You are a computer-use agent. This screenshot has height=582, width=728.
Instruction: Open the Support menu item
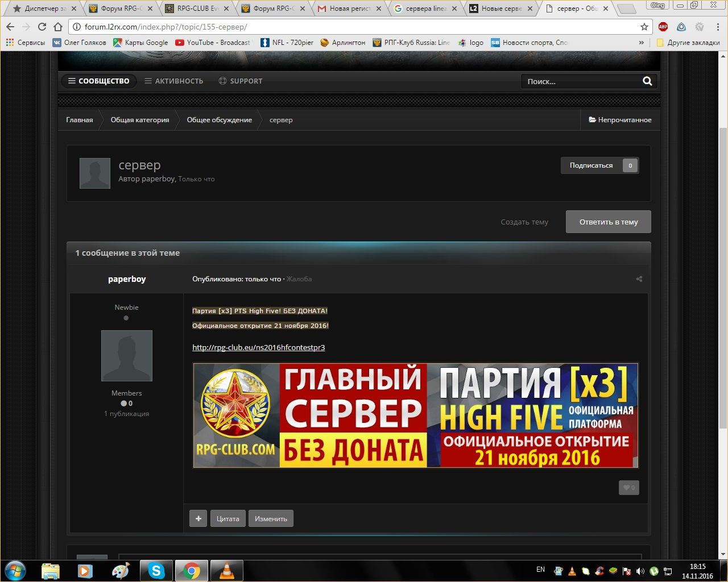tap(241, 81)
